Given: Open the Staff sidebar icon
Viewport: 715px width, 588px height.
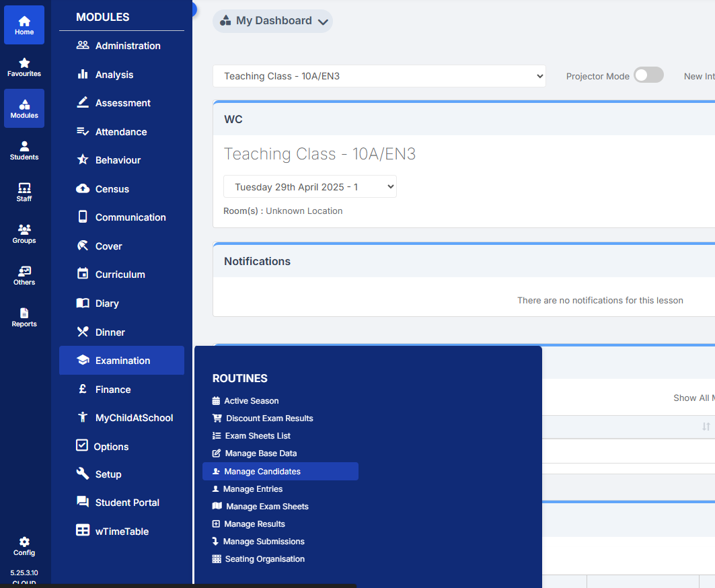Looking at the screenshot, I should click(x=24, y=192).
